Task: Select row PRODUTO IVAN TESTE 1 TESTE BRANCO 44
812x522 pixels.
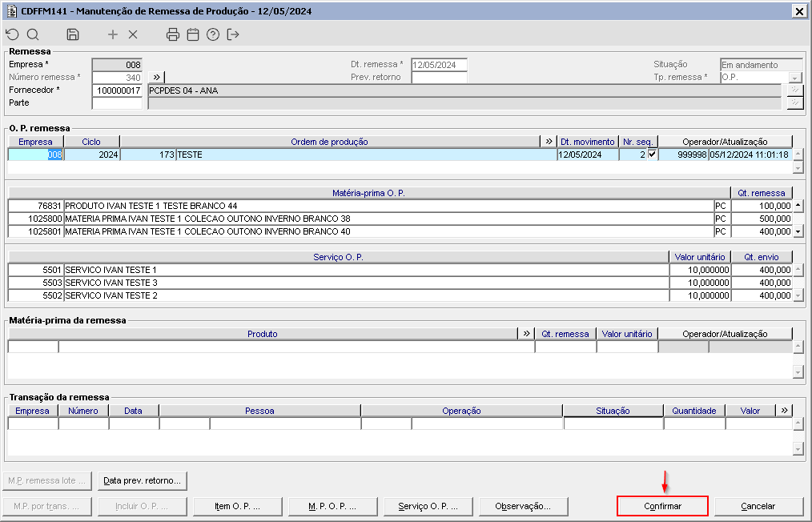Action: (400, 206)
